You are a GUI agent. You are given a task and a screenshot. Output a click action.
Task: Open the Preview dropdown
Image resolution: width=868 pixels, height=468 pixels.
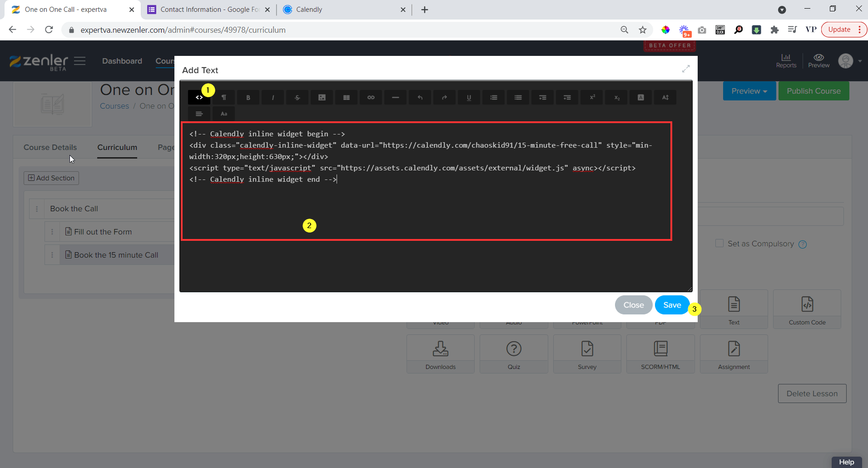click(x=749, y=91)
